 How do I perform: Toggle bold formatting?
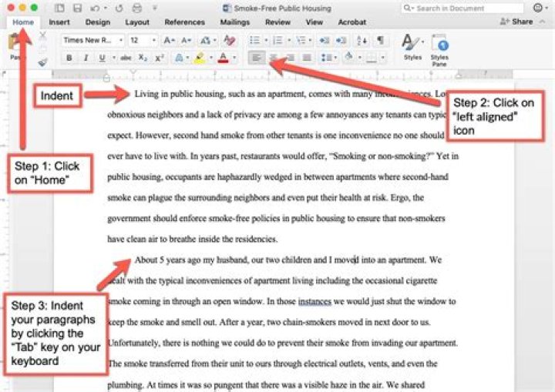tap(69, 58)
